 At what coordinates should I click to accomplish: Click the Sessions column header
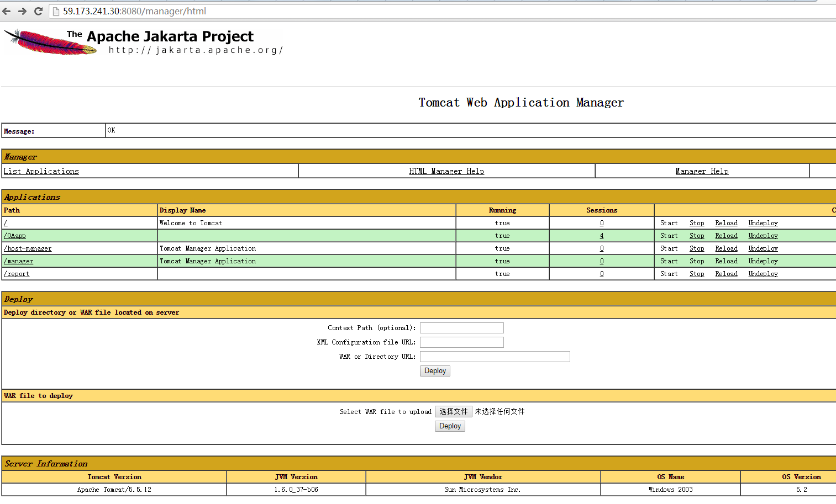pos(602,210)
